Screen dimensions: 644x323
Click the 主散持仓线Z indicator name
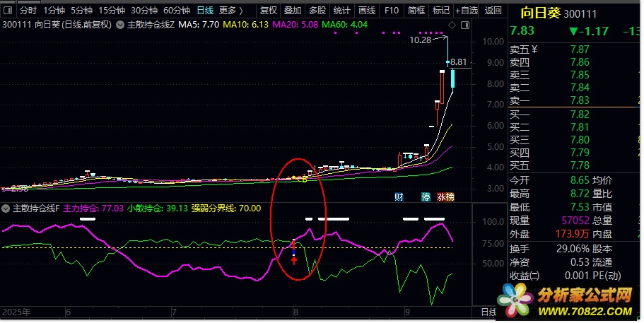coord(151,25)
